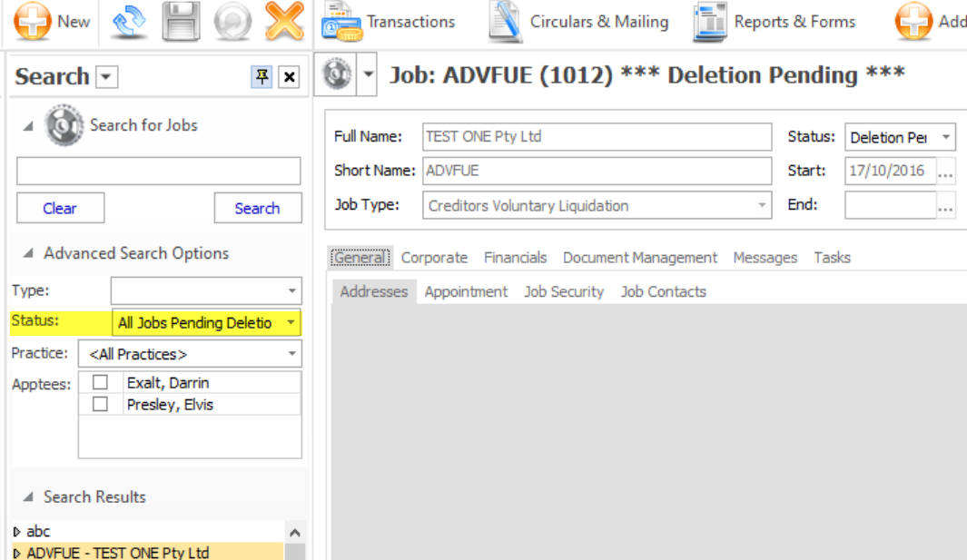Click the Search button
The image size is (967, 560).
pyautogui.click(x=258, y=208)
